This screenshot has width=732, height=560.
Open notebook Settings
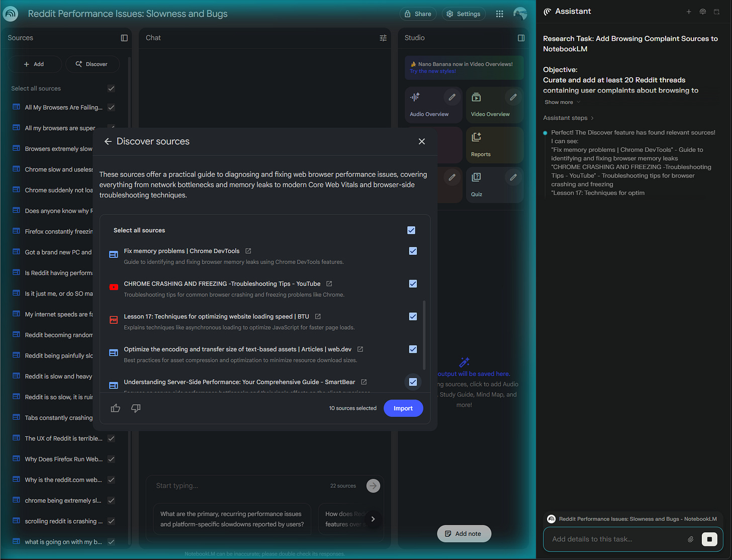point(463,14)
